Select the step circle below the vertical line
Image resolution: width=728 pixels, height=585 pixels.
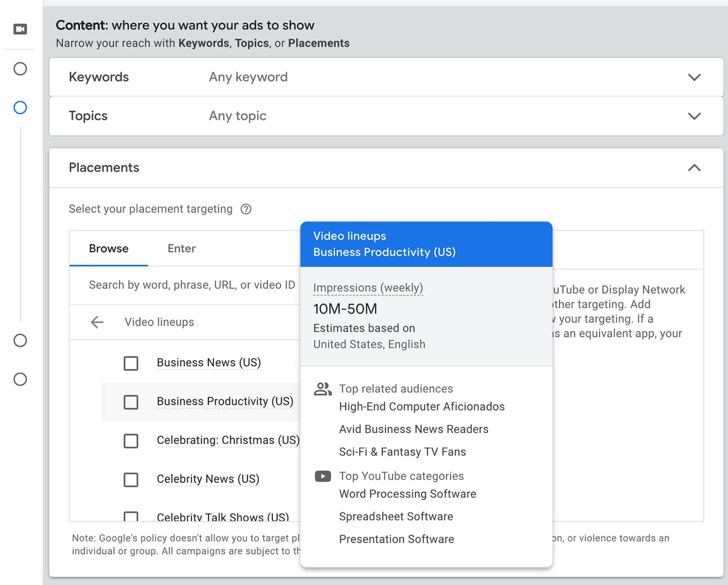point(20,341)
